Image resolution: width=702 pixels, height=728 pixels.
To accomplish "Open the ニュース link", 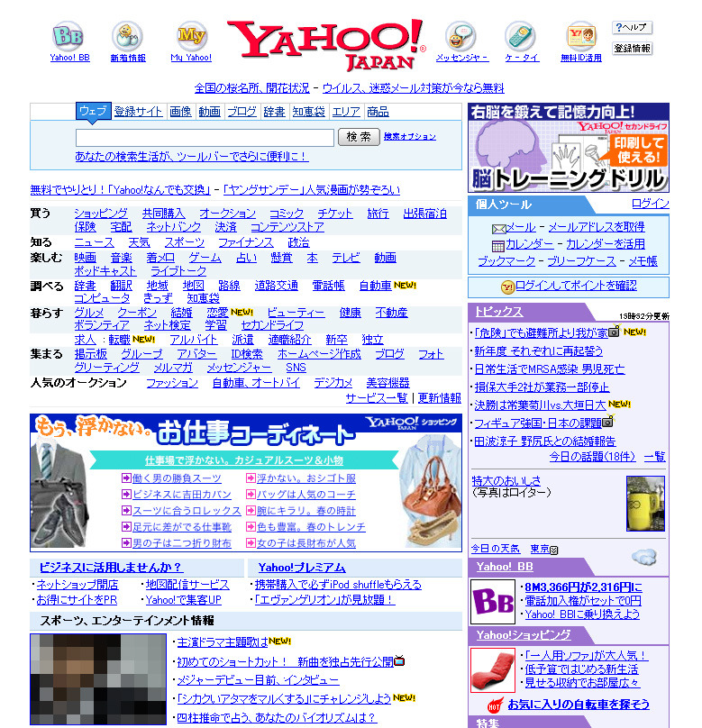I will click(95, 243).
